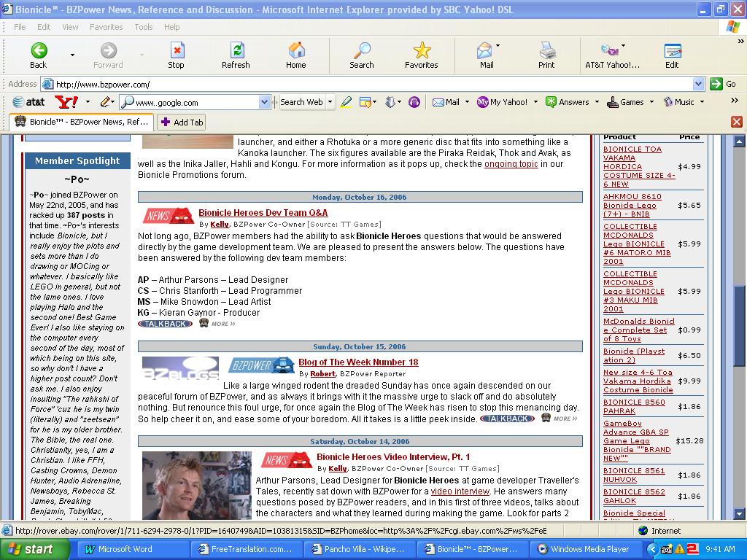Open the Search pane

tap(362, 55)
